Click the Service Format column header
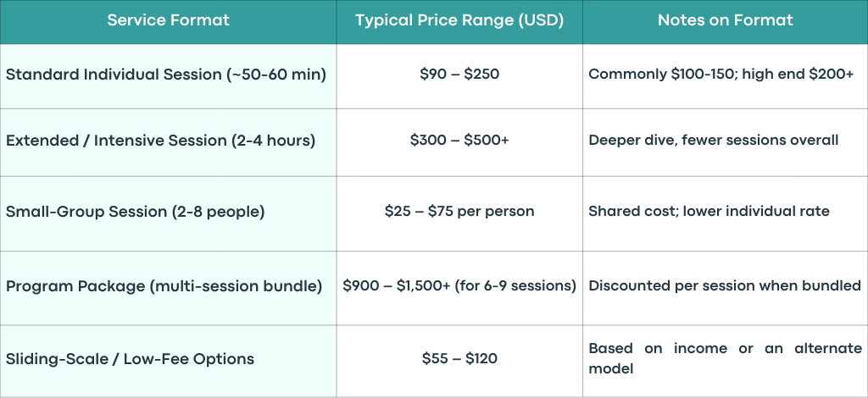The image size is (868, 398). tap(168, 20)
